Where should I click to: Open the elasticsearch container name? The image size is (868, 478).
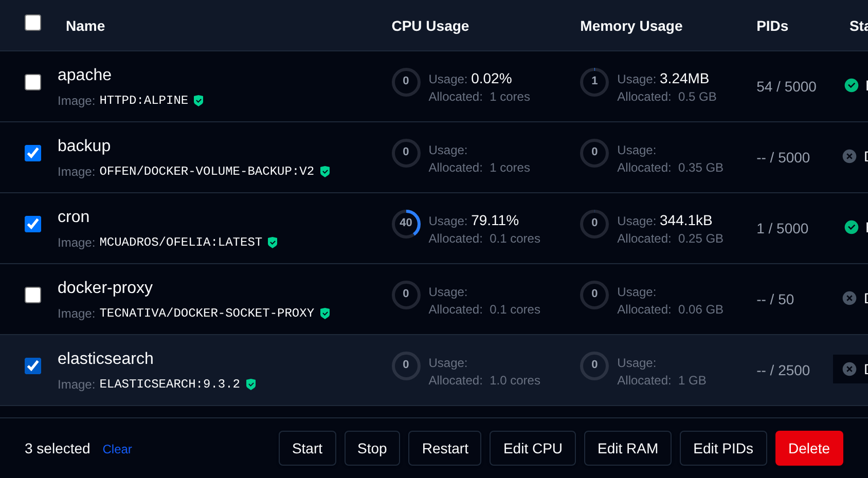point(105,358)
